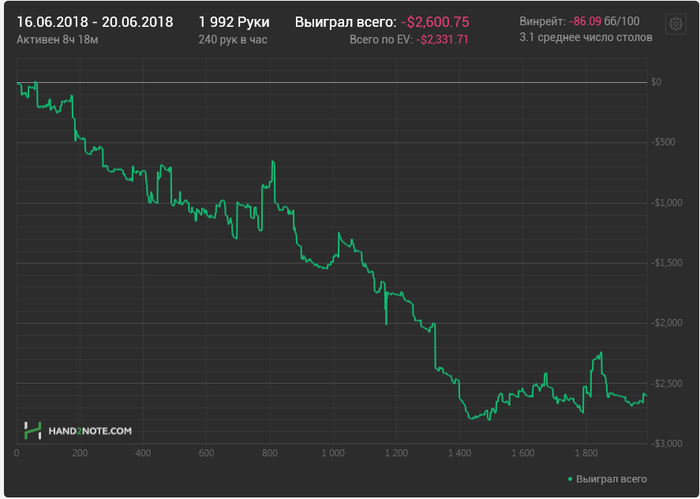Click the -$3,000 y-axis label
Image resolution: width=700 pixels, height=499 pixels.
[x=667, y=444]
